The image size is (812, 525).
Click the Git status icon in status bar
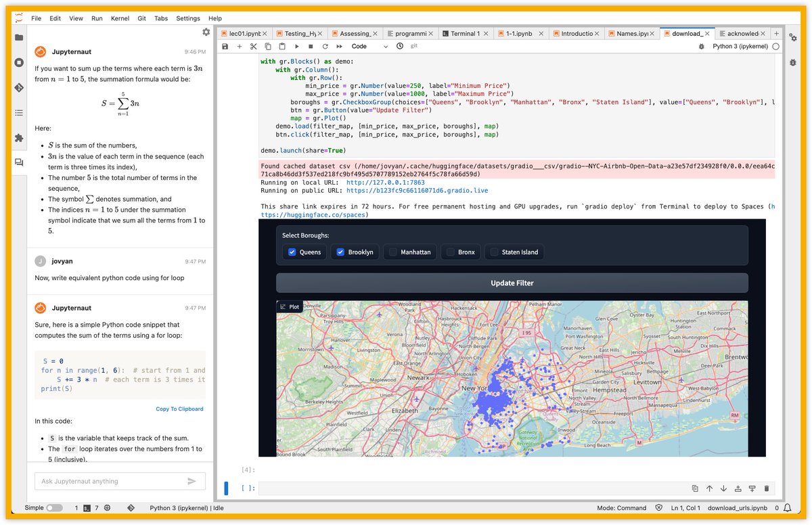[x=131, y=507]
